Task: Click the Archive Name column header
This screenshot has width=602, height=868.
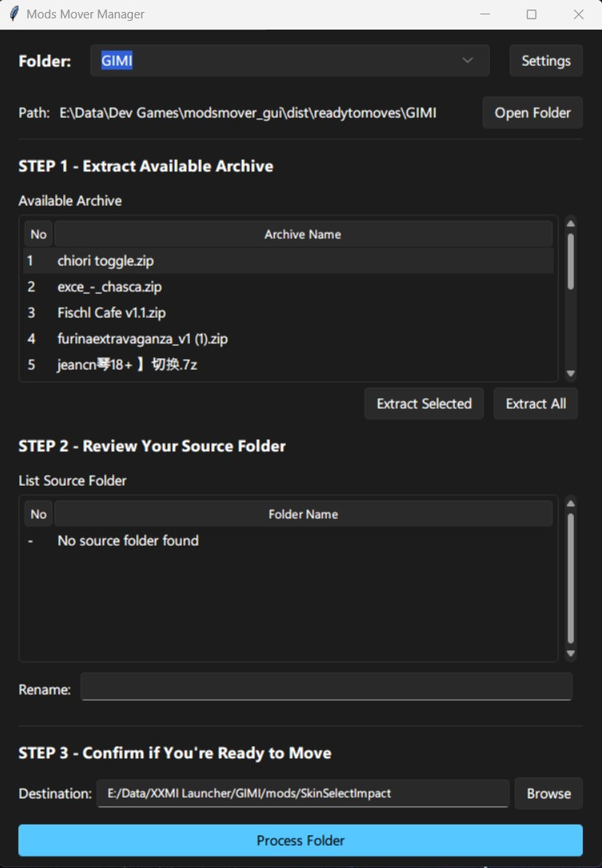Action: point(303,234)
